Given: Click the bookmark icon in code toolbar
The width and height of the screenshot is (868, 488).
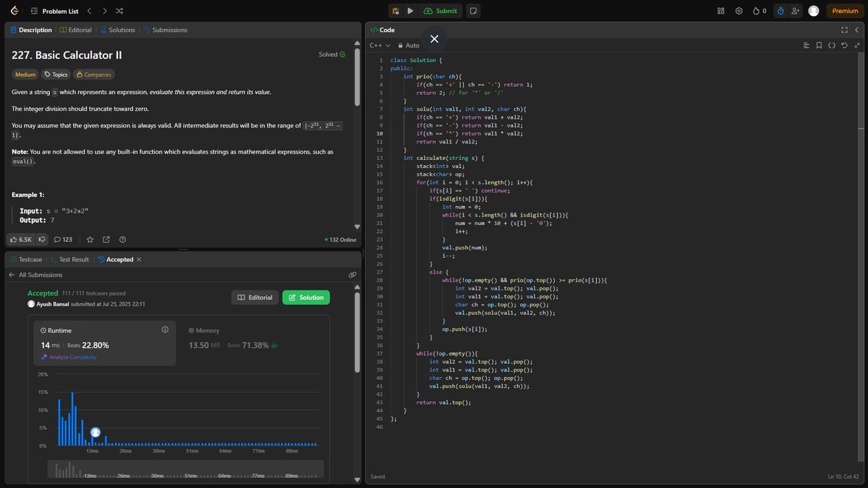Looking at the screenshot, I should (819, 45).
